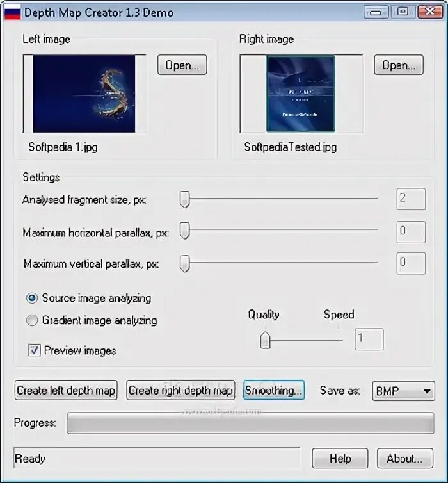
Task: Open a file for the Left image
Action: click(182, 65)
